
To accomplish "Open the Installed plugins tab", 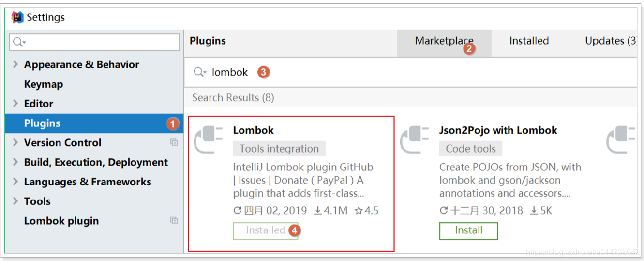I will coord(529,41).
